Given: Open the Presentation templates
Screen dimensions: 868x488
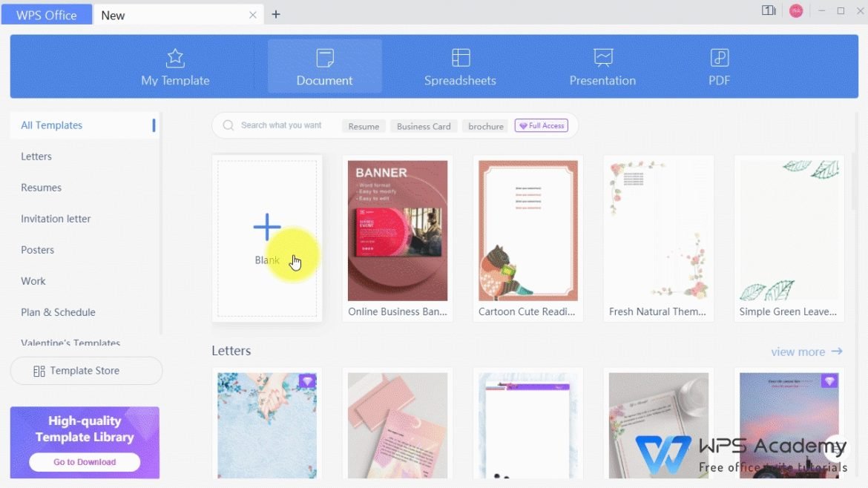Looking at the screenshot, I should (602, 66).
